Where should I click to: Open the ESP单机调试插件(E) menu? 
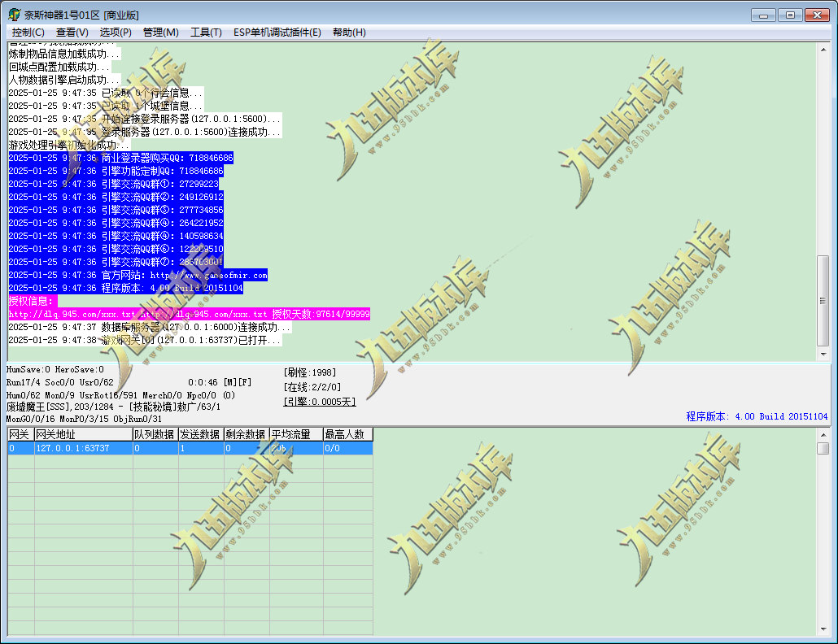tap(277, 33)
